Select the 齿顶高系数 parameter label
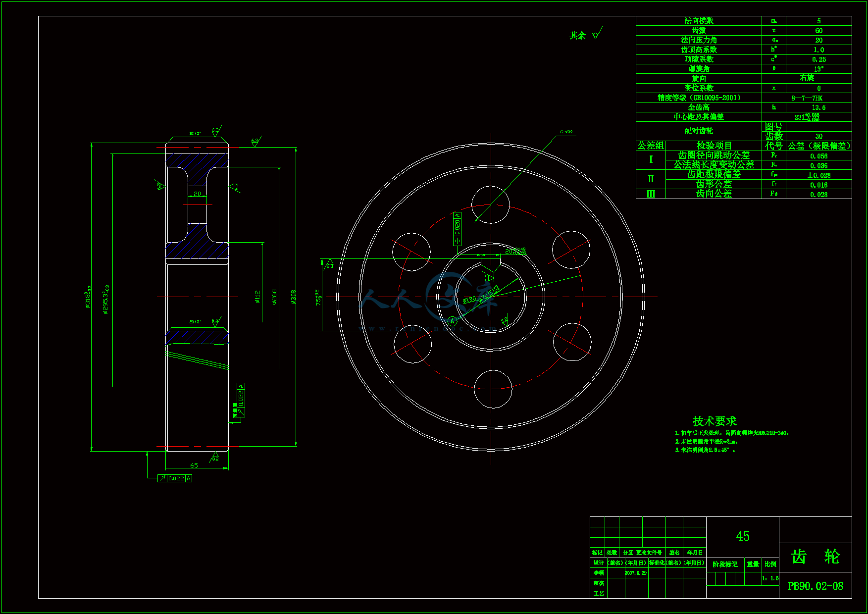The width and height of the screenshot is (868, 614). 699,50
